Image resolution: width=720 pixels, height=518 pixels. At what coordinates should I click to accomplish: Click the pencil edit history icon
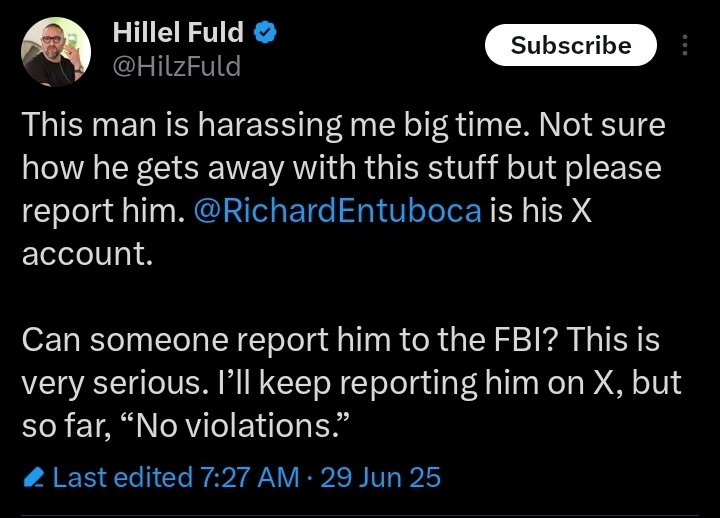(33, 478)
